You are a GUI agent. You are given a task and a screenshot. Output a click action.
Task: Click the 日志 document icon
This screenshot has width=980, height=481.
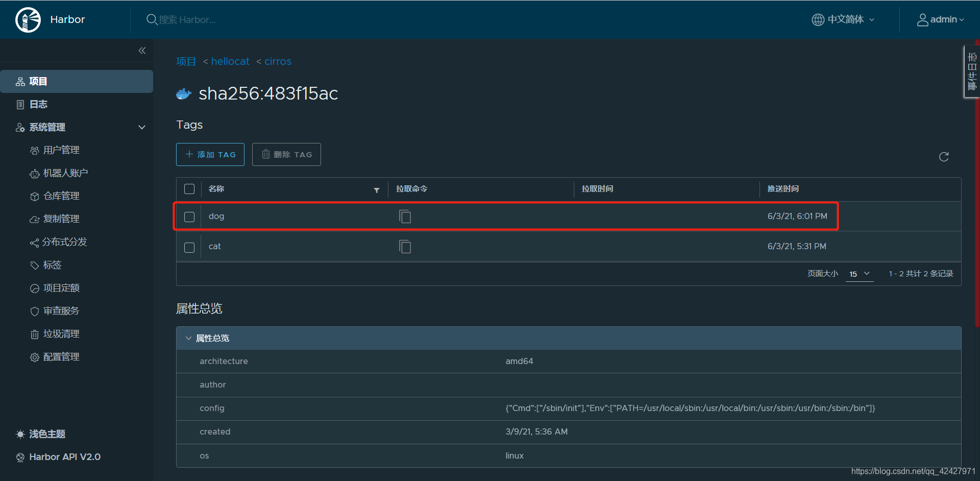click(20, 105)
